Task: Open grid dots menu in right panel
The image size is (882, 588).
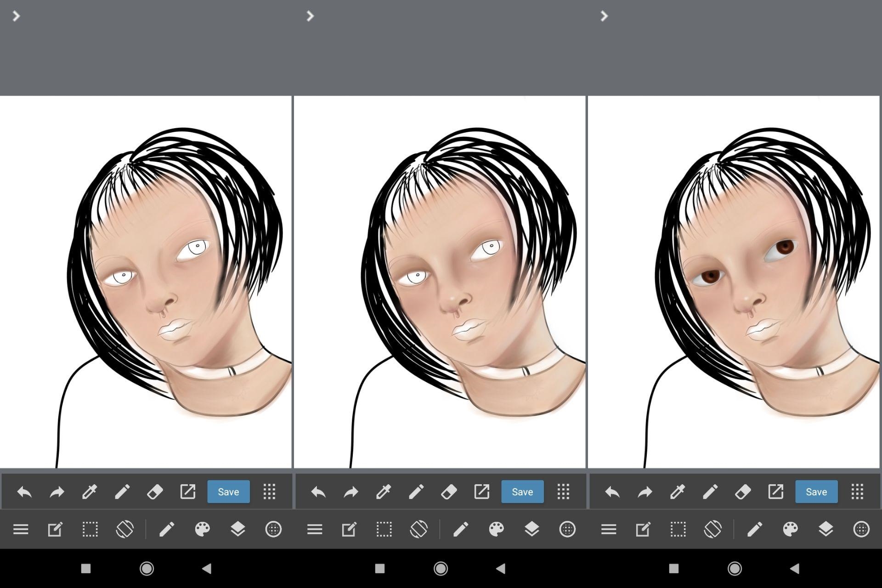Action: click(x=858, y=492)
